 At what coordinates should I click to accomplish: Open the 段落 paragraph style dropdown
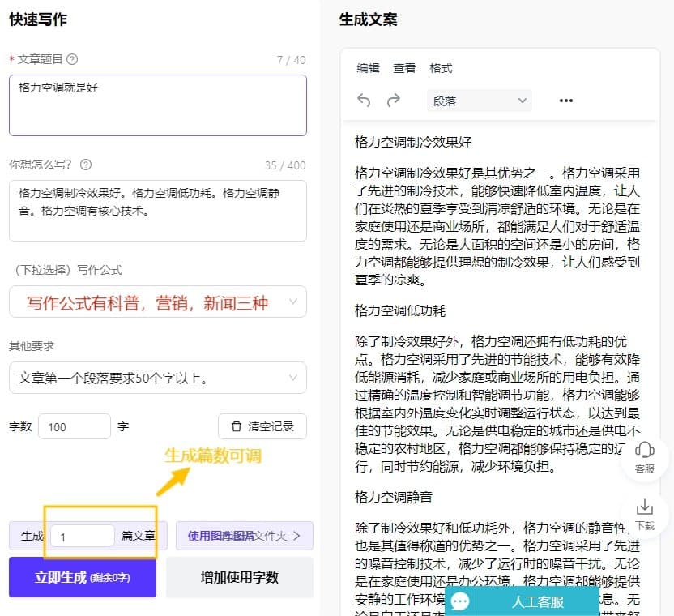tap(480, 101)
